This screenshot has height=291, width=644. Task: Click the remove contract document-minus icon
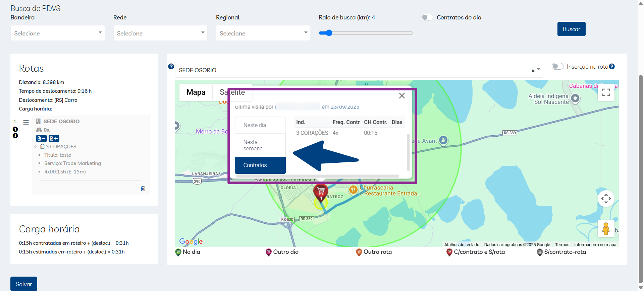[41, 138]
